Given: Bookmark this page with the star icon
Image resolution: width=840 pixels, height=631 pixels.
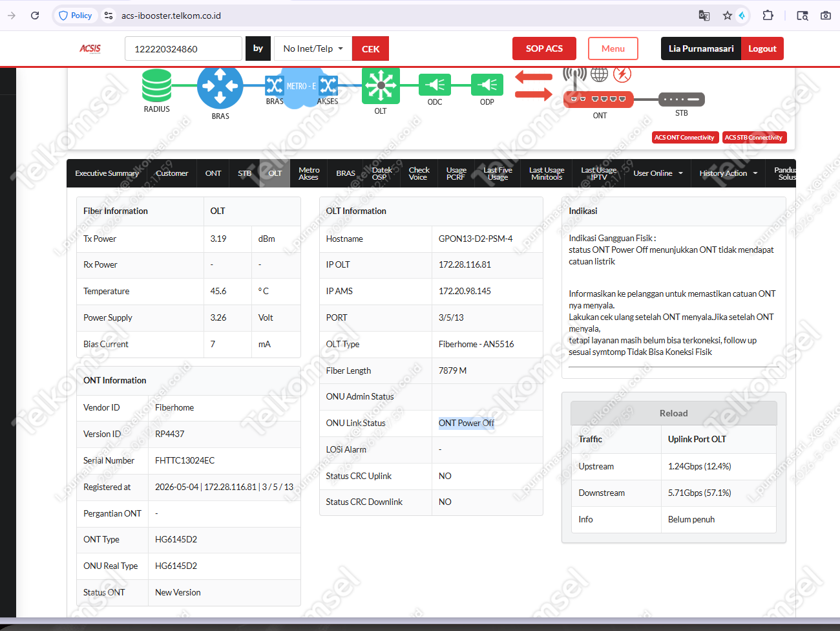Looking at the screenshot, I should click(728, 16).
